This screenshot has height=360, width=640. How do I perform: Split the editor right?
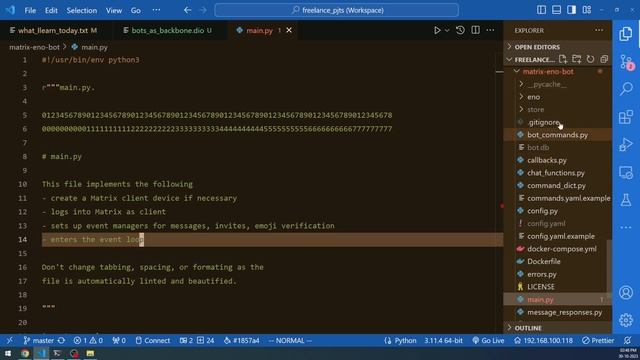[476, 30]
